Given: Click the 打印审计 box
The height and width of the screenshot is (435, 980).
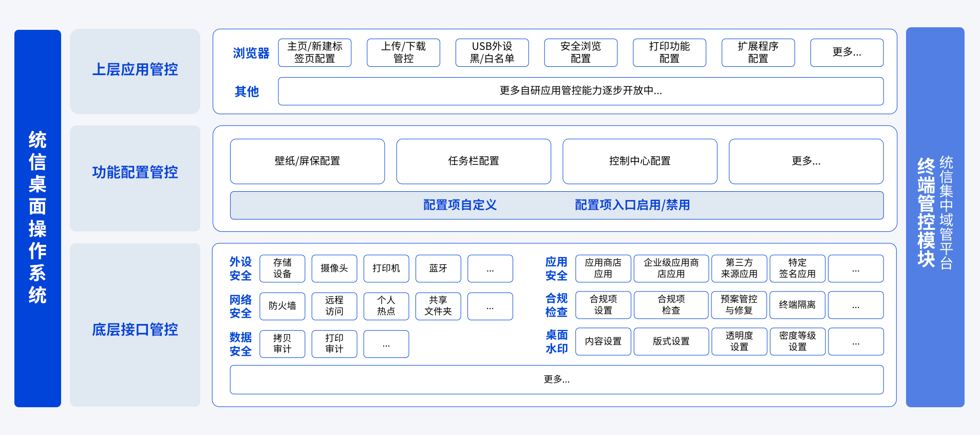Looking at the screenshot, I should [334, 344].
